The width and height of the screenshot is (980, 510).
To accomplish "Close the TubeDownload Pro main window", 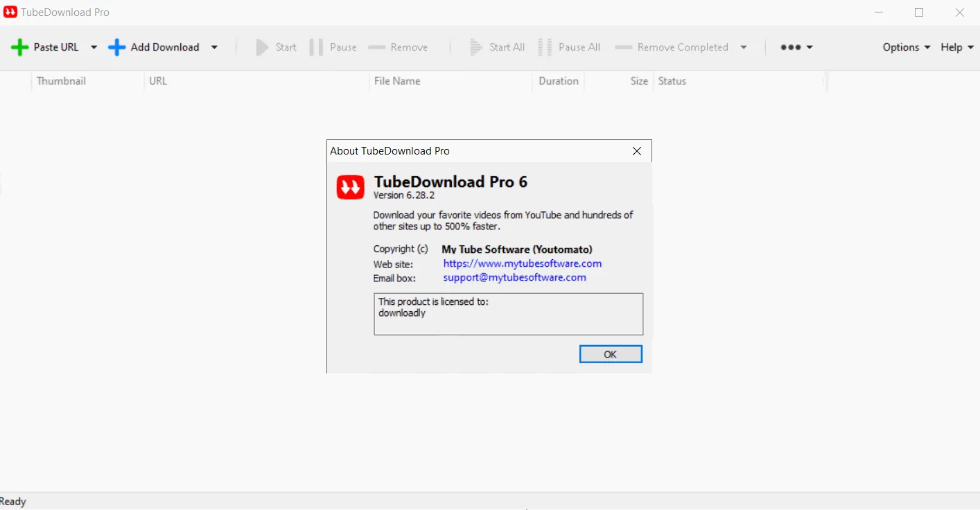I will 960,12.
